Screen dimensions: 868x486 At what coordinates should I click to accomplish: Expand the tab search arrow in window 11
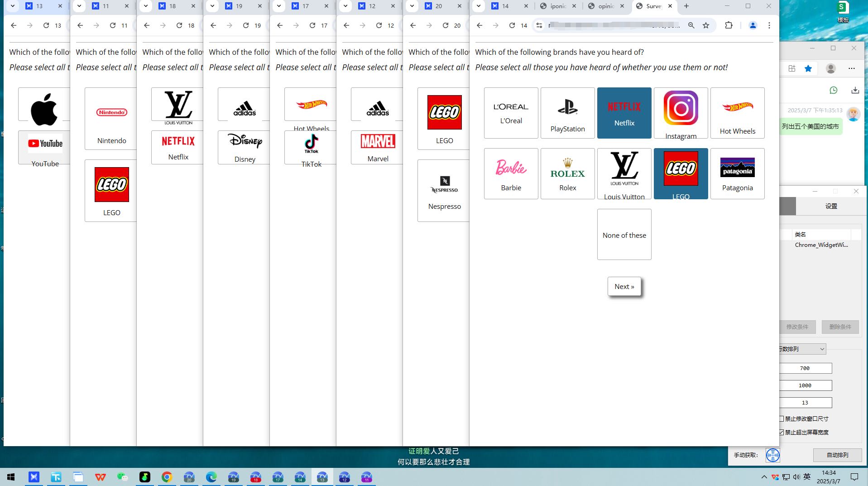pos(79,6)
